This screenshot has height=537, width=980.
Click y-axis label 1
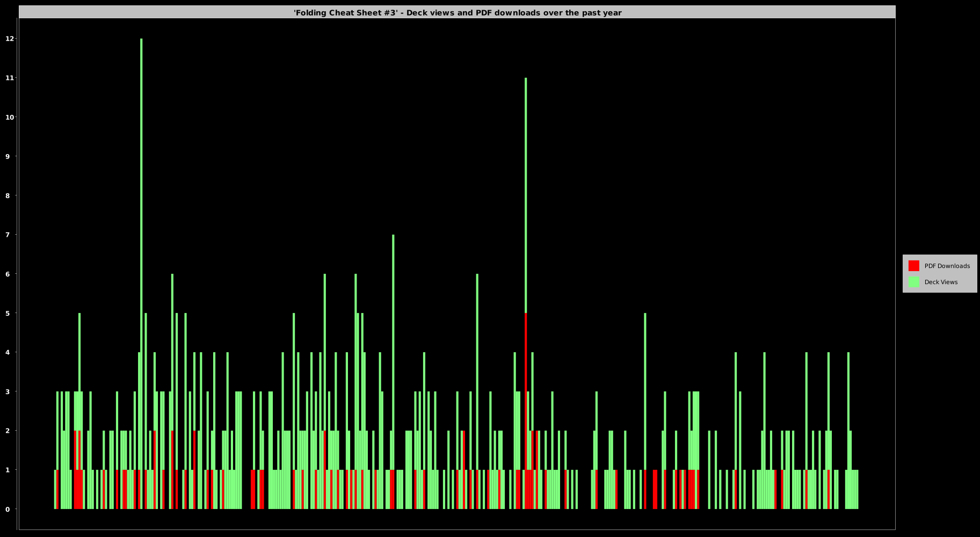[8, 470]
